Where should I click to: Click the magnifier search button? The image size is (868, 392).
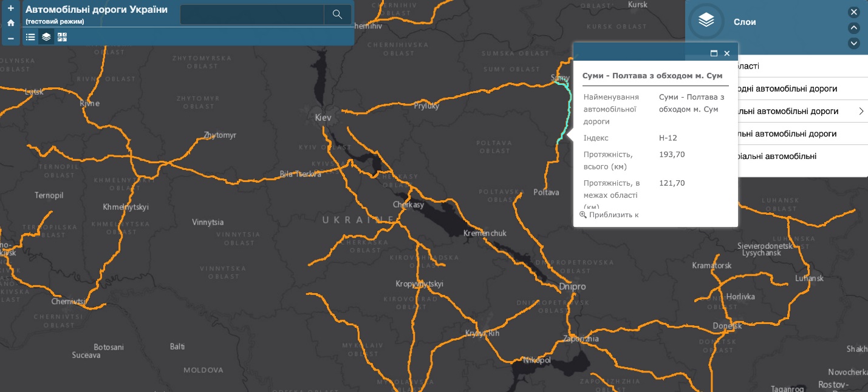pyautogui.click(x=337, y=15)
